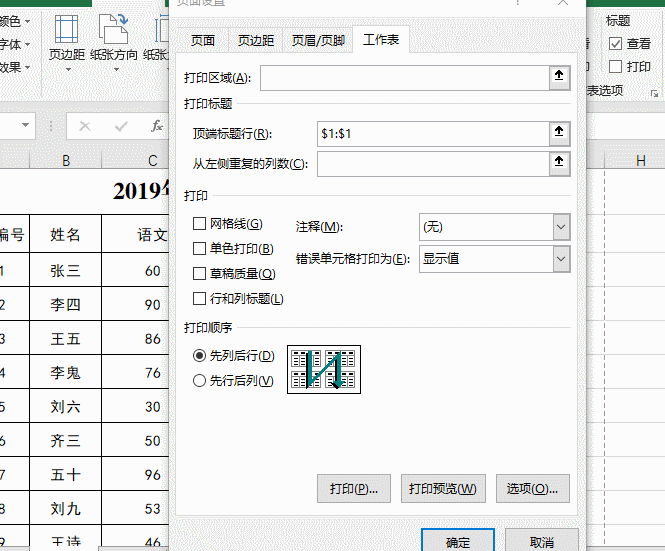Click the score cell 96
Screen dimensions: 665x551
pos(135,473)
